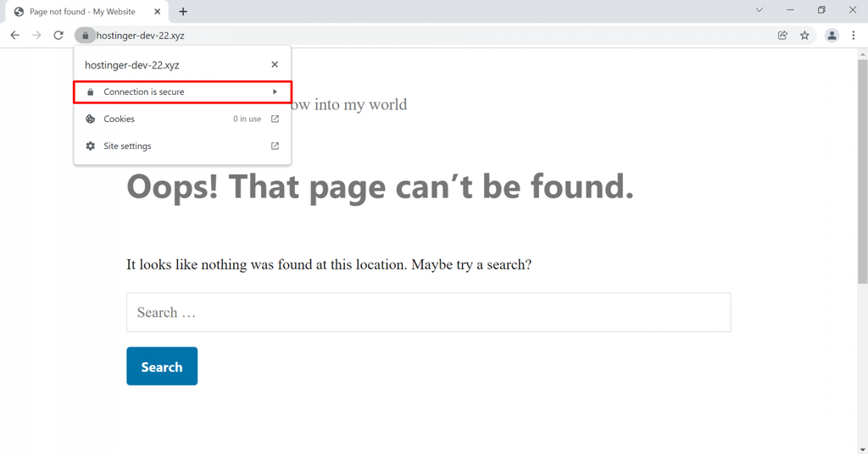Reload the page with the refresh icon
This screenshot has width=868, height=454.
(x=58, y=36)
